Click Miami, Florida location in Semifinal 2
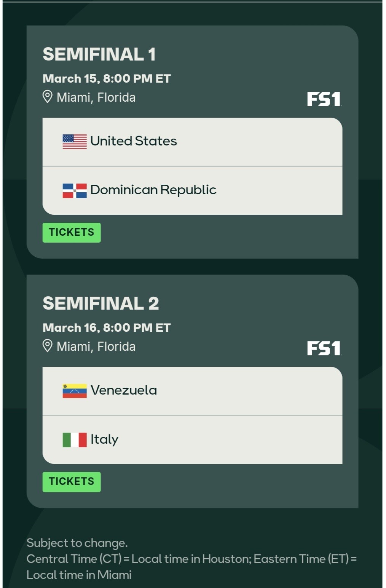Viewport: 386px width, 588px height. pyautogui.click(x=96, y=347)
